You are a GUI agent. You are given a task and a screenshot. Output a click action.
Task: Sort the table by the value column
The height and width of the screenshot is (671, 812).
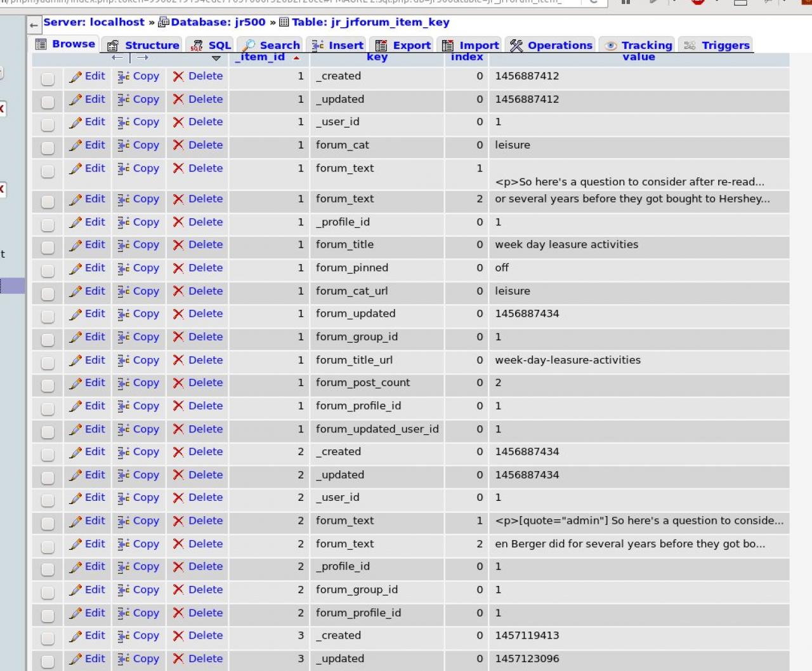click(638, 57)
